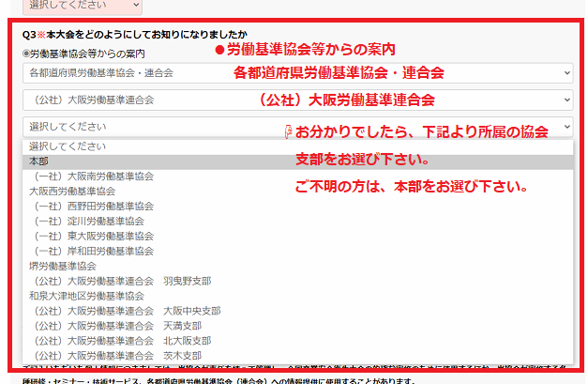
Task: Choose 選択してください placeholder in the list
Action: click(297, 146)
